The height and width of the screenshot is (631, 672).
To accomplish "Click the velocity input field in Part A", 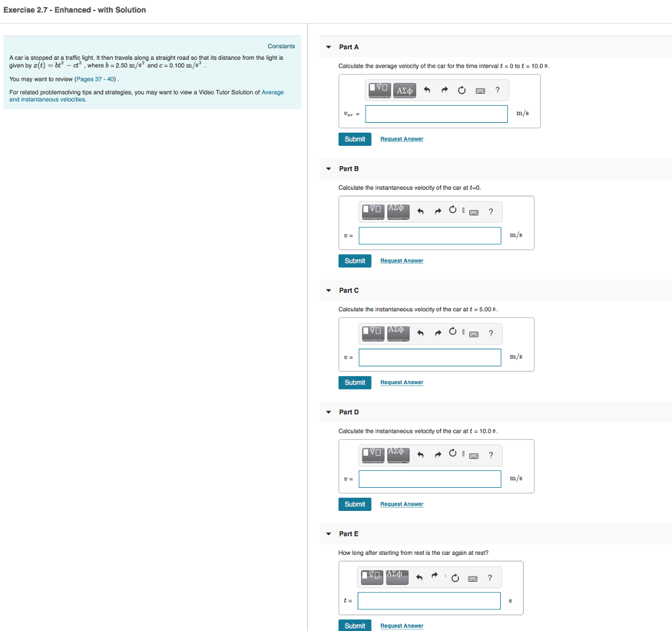I will click(x=436, y=114).
